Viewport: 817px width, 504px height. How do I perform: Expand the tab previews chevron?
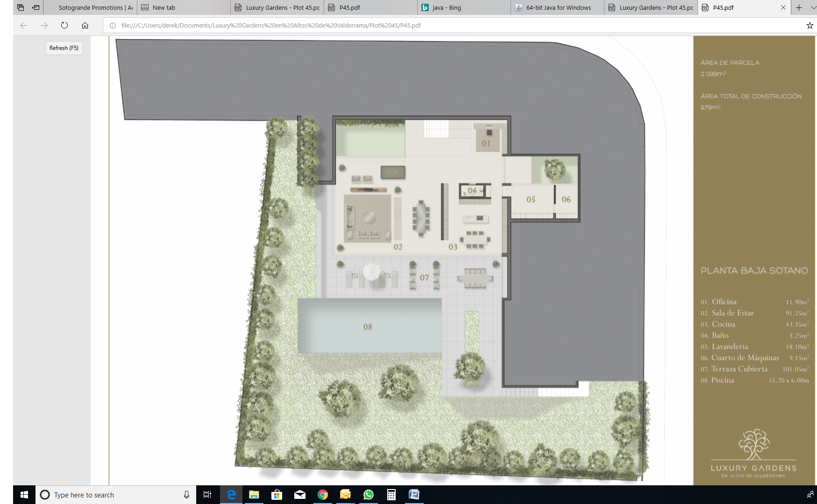tap(813, 7)
